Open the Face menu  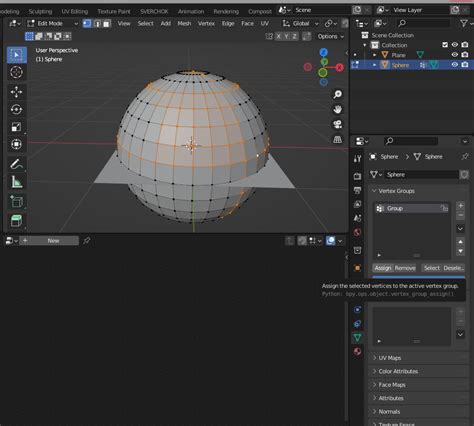247,24
